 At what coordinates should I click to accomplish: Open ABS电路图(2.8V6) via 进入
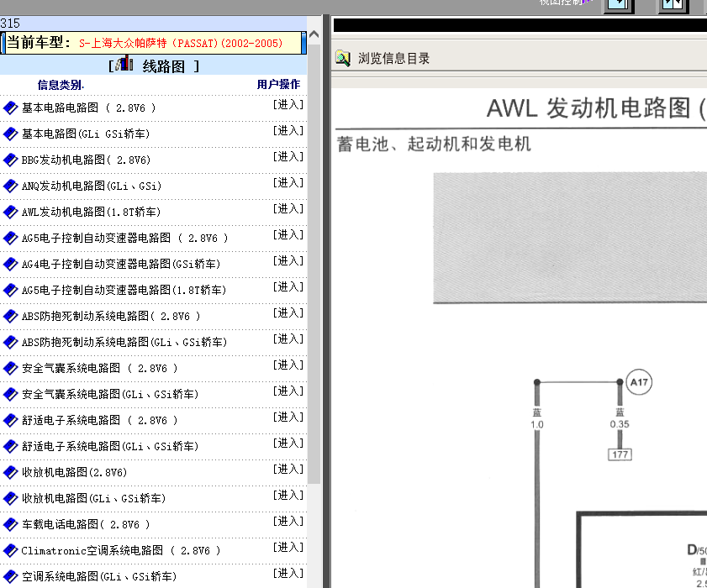coord(288,313)
